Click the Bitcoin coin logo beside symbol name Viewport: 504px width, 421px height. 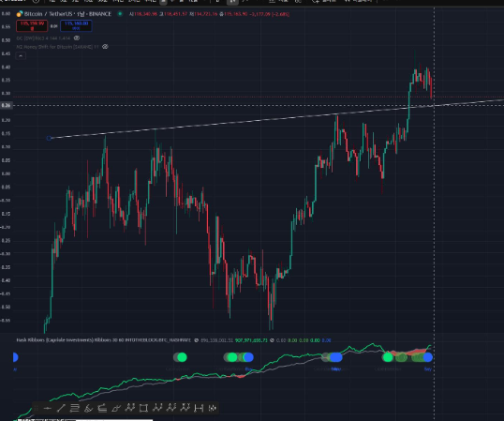pos(20,14)
